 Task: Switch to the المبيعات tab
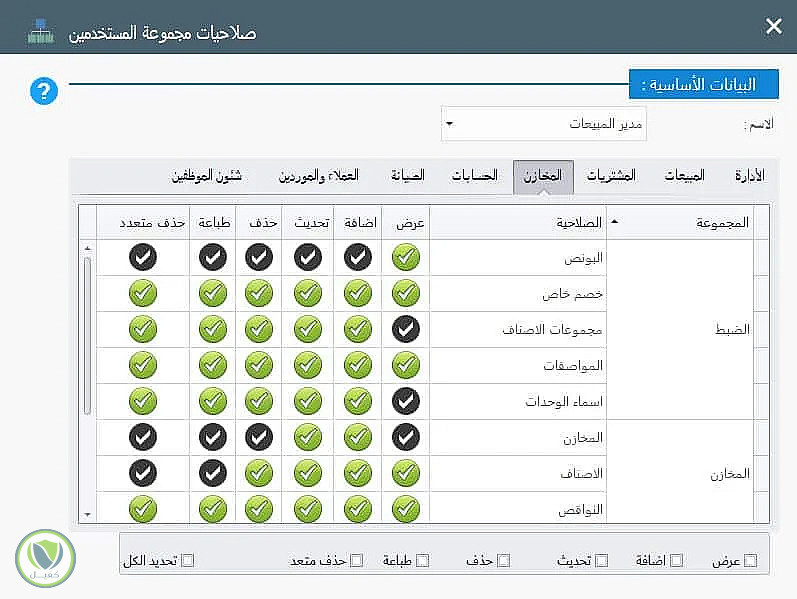pos(684,176)
